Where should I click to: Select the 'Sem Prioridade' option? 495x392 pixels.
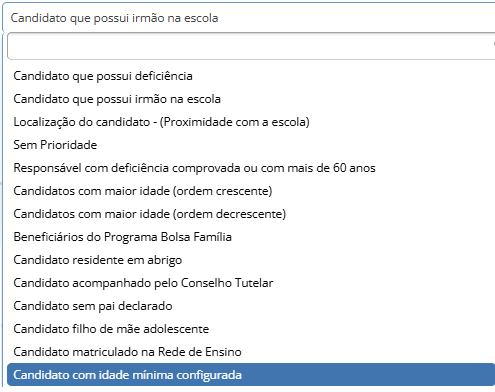click(251, 145)
